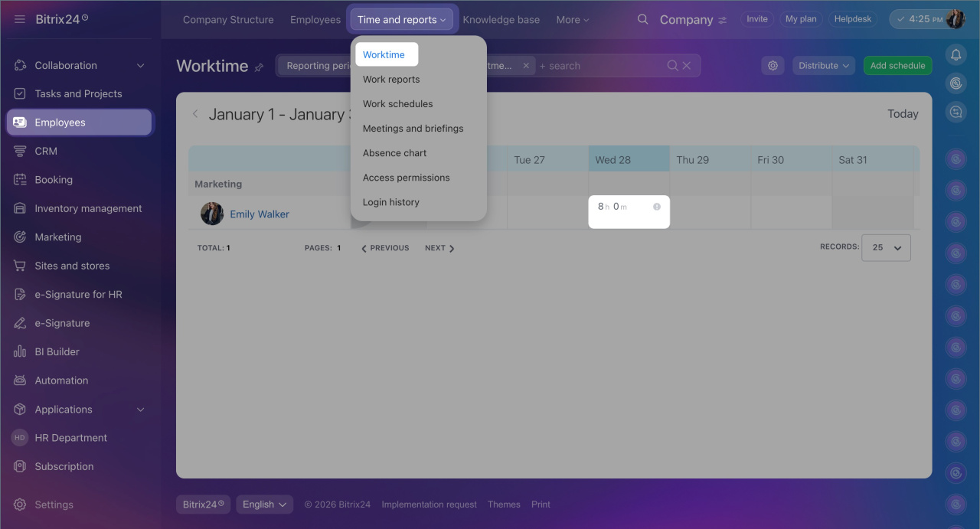This screenshot has width=980, height=529.
Task: Expand the Applications sidebar section
Action: (x=140, y=410)
